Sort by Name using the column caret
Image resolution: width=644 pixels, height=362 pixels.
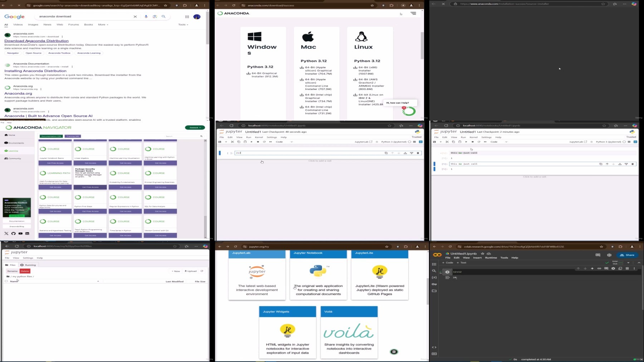point(98,281)
